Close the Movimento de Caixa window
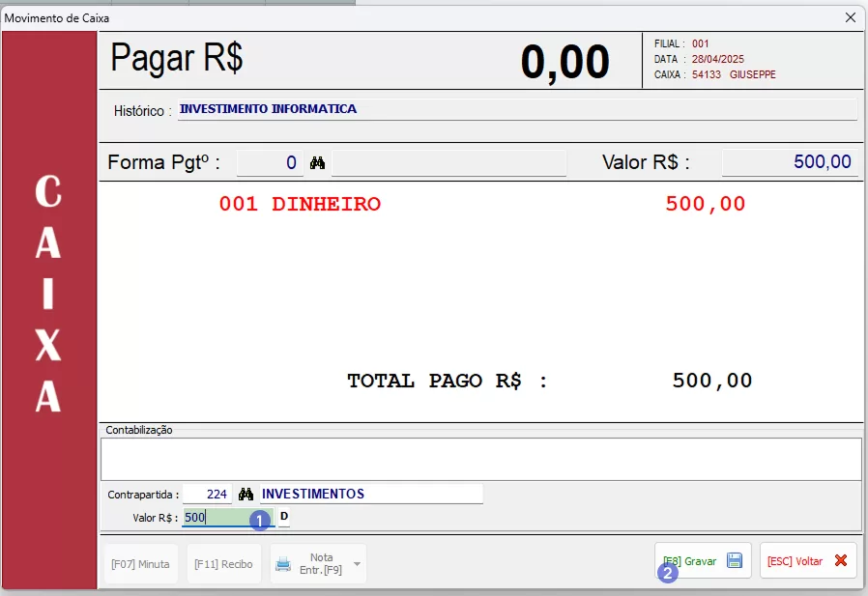The height and width of the screenshot is (596, 868). point(851,17)
